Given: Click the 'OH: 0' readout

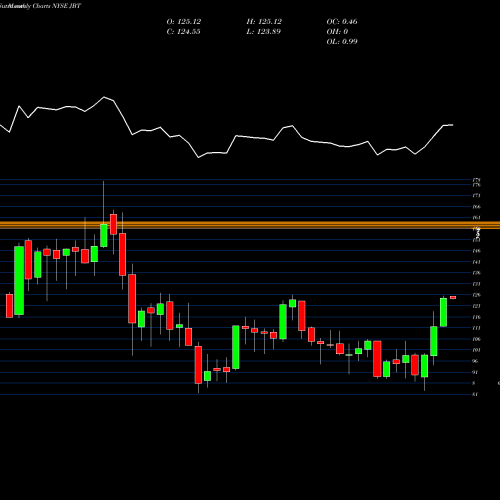Looking at the screenshot, I should (x=337, y=32).
